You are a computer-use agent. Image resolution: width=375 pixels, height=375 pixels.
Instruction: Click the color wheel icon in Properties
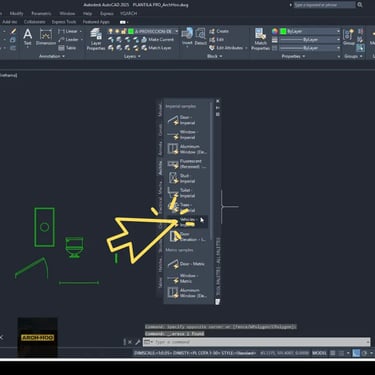point(275,31)
